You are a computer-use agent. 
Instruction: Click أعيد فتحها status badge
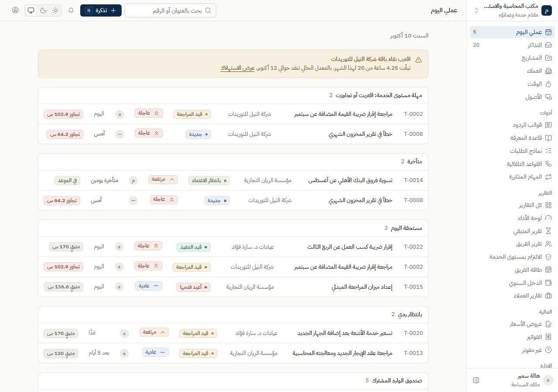tap(194, 287)
